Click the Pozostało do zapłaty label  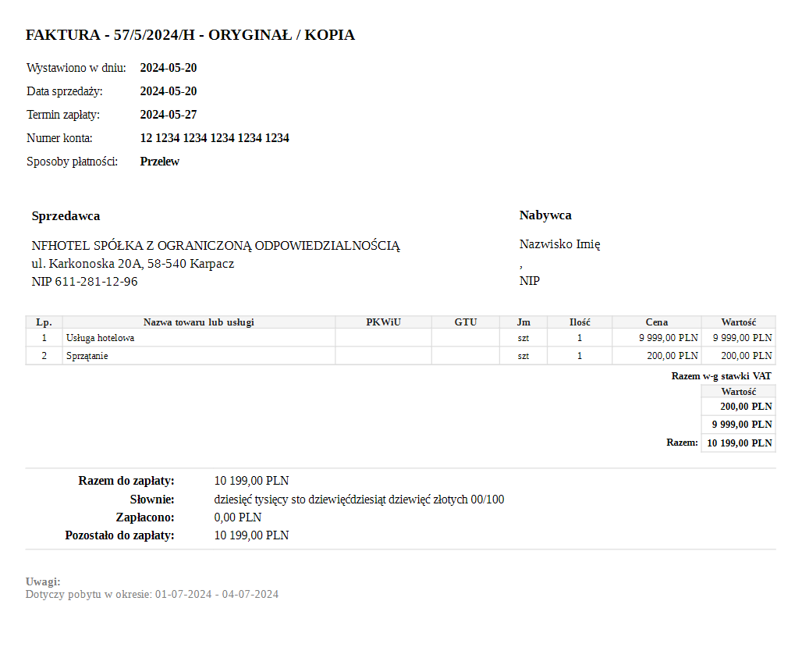coord(119,535)
